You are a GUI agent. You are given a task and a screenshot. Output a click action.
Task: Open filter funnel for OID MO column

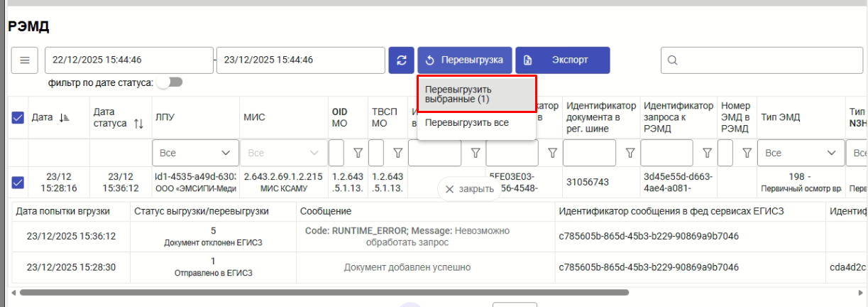click(358, 153)
